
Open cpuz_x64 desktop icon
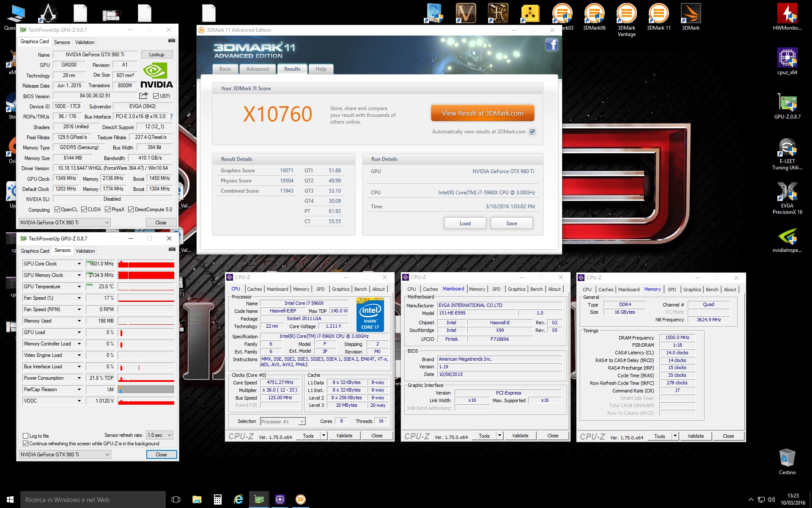coord(787,61)
